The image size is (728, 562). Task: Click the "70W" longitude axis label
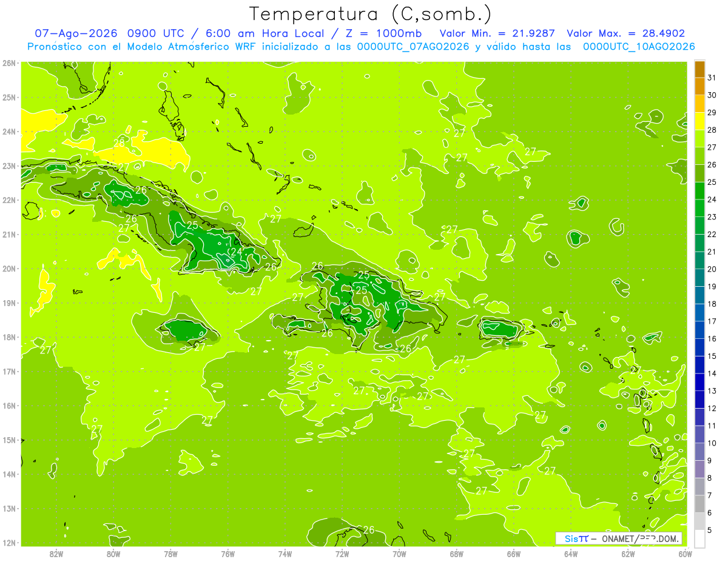point(399,554)
